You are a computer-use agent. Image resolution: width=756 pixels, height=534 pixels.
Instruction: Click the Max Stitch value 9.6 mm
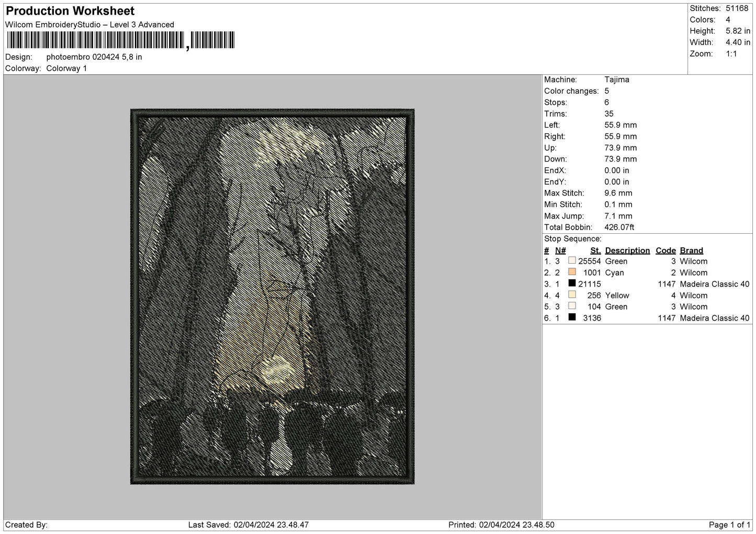point(618,193)
